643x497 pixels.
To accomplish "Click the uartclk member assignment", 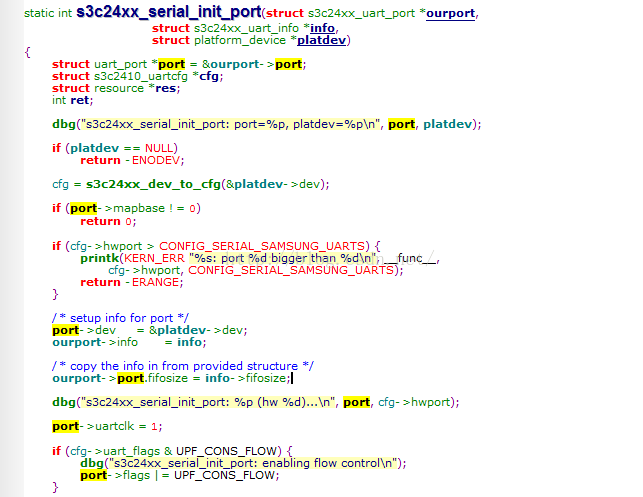I will click(x=114, y=426).
